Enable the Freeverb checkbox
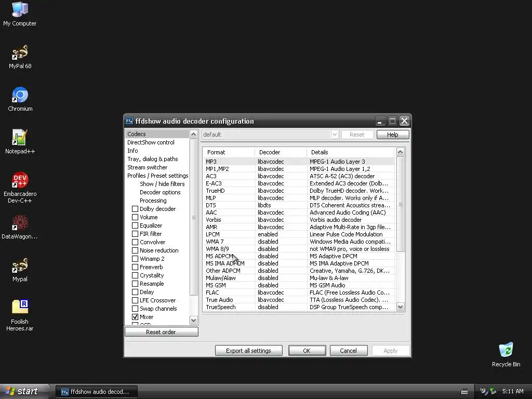Image resolution: width=532 pixels, height=399 pixels. tap(135, 267)
